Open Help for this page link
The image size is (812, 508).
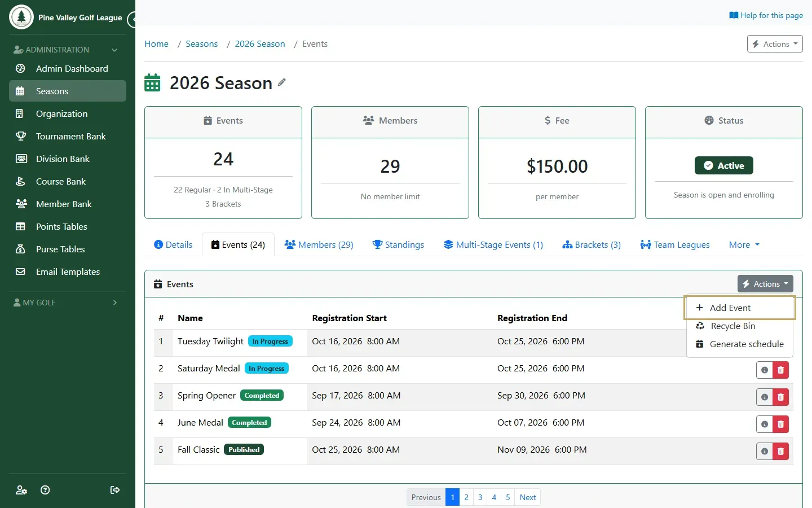(x=766, y=15)
